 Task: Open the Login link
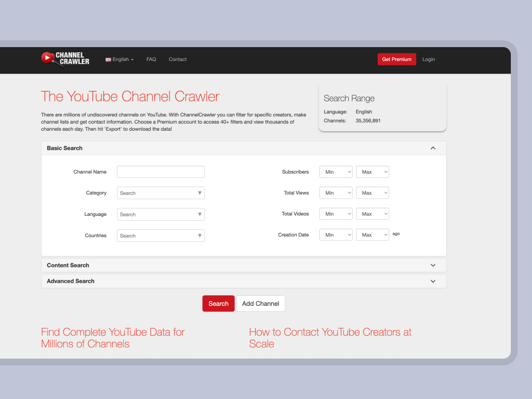(428, 59)
